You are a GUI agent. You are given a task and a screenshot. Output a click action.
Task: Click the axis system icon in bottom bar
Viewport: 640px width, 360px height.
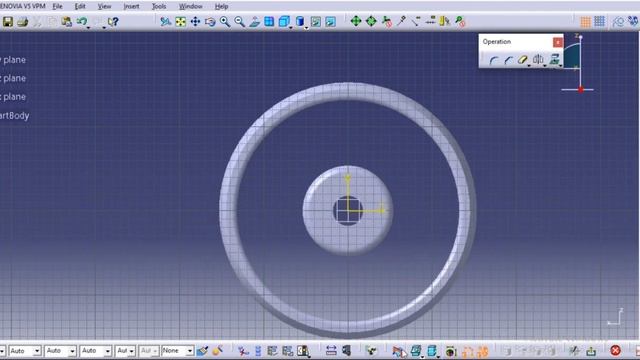243,351
